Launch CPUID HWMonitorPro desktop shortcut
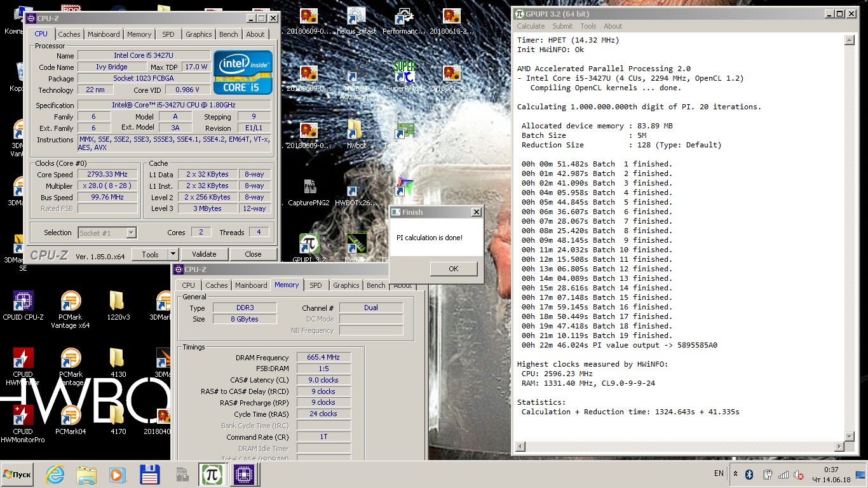The image size is (868, 488). click(23, 424)
